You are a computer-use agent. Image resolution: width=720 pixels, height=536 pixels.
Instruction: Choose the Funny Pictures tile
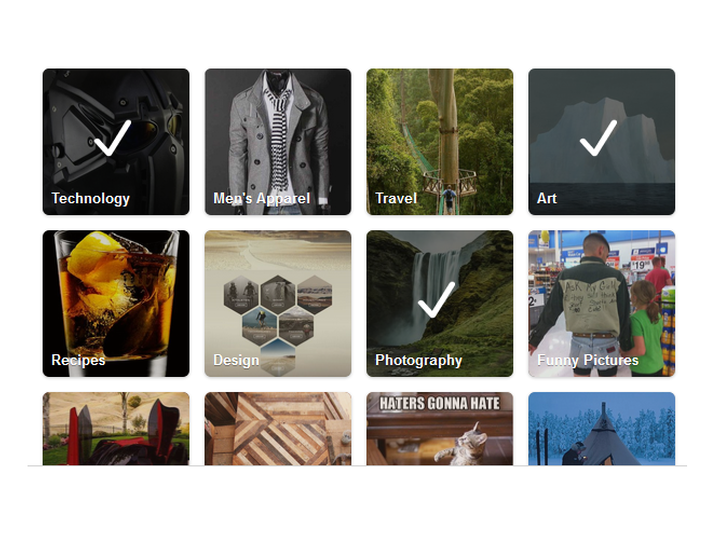point(602,304)
